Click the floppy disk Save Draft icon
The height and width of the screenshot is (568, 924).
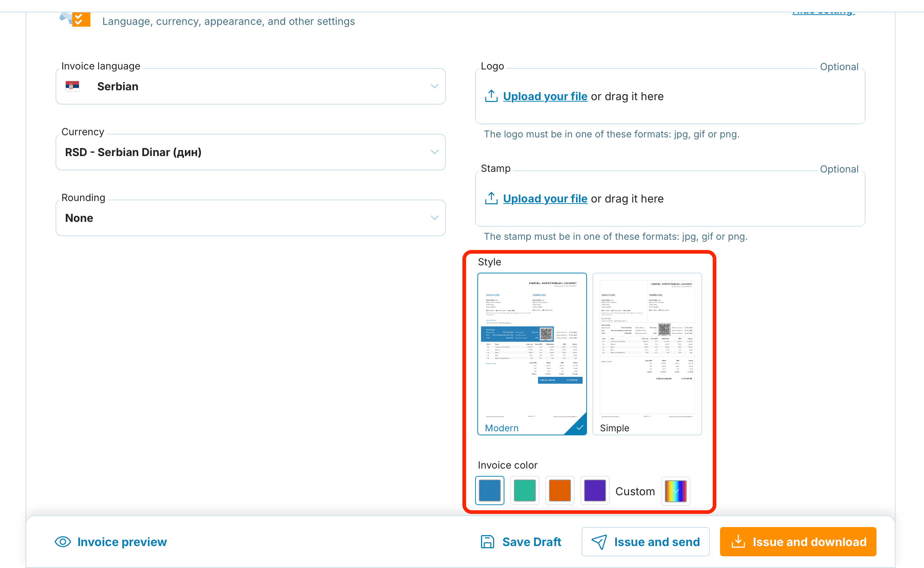coord(487,542)
